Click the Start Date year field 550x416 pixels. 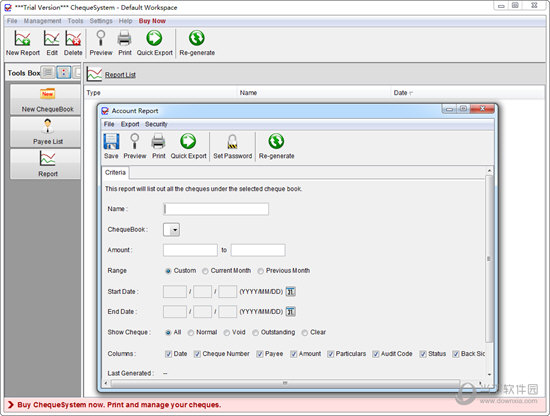pos(175,291)
